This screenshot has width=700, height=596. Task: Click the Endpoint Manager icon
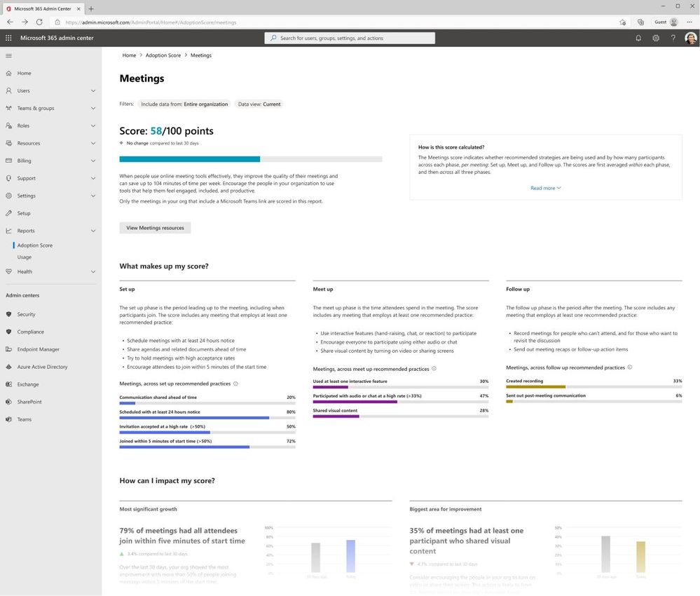tap(8, 349)
